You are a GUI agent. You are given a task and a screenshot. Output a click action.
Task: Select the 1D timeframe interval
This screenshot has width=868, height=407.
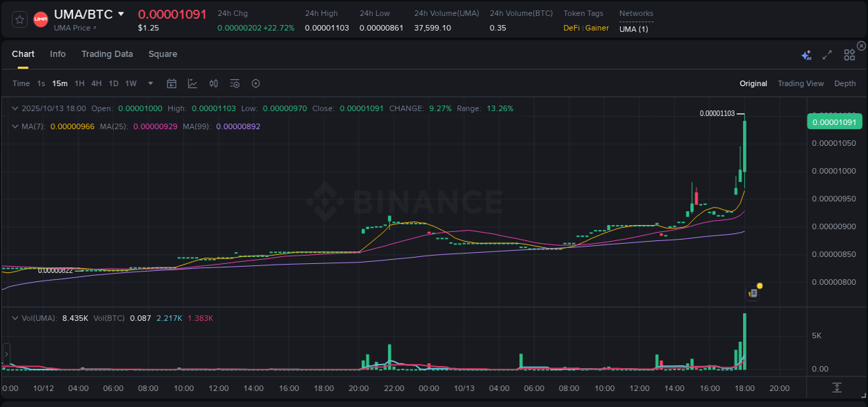click(x=113, y=83)
